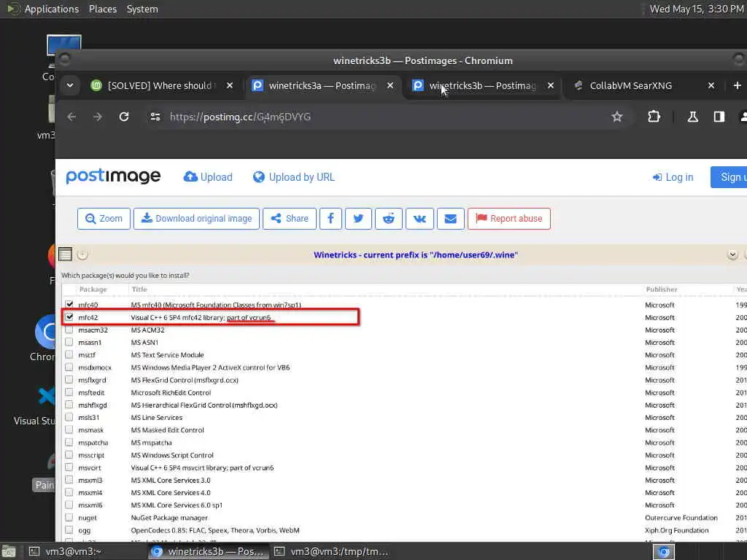Click the clock showing Wed May 15
Viewport: 747px width, 560px height.
tap(697, 9)
